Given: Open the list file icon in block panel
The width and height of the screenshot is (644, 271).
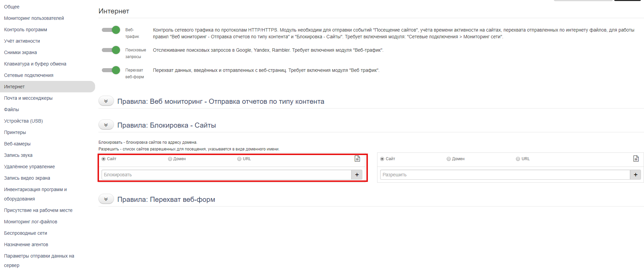Looking at the screenshot, I should [357, 159].
